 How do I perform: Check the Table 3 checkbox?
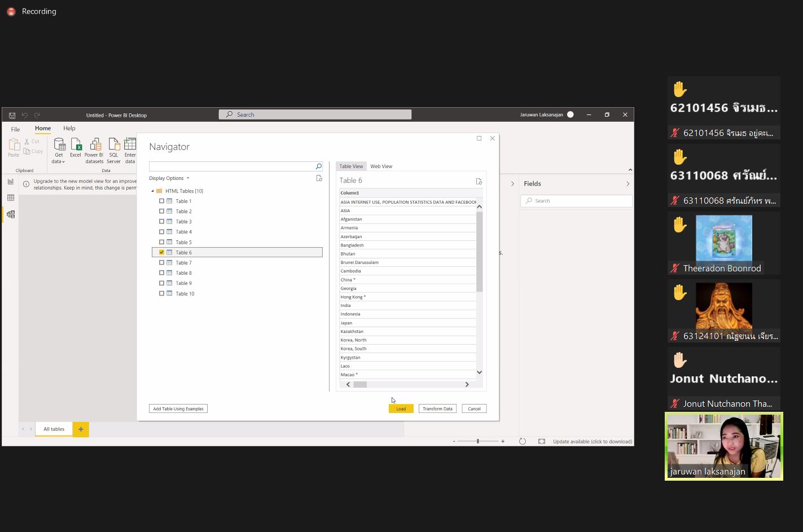pos(161,221)
